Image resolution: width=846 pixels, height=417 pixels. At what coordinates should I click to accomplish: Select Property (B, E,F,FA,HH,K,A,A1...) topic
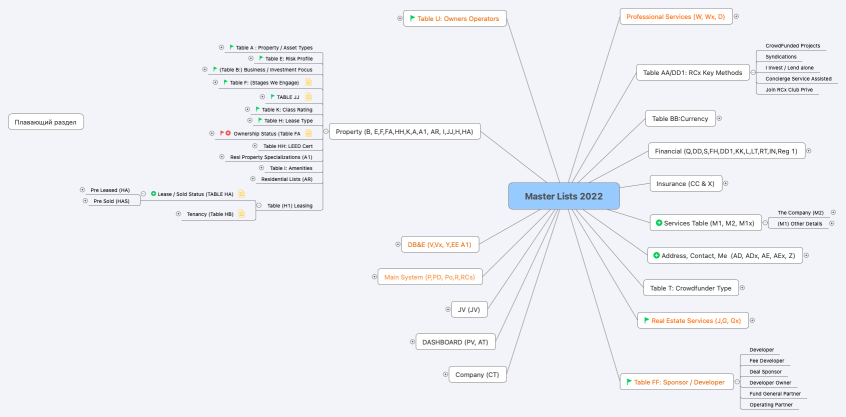pos(405,132)
